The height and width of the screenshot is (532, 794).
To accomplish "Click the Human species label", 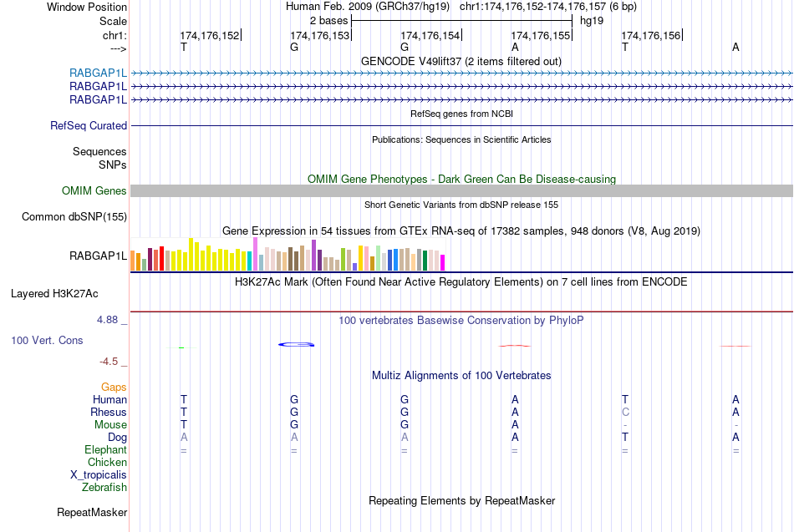I will coord(109,399).
